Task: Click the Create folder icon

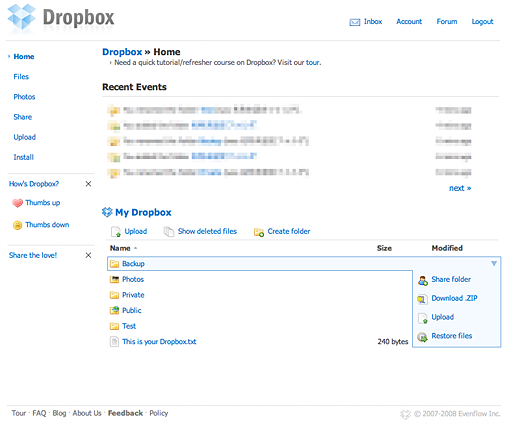Action: tap(259, 232)
